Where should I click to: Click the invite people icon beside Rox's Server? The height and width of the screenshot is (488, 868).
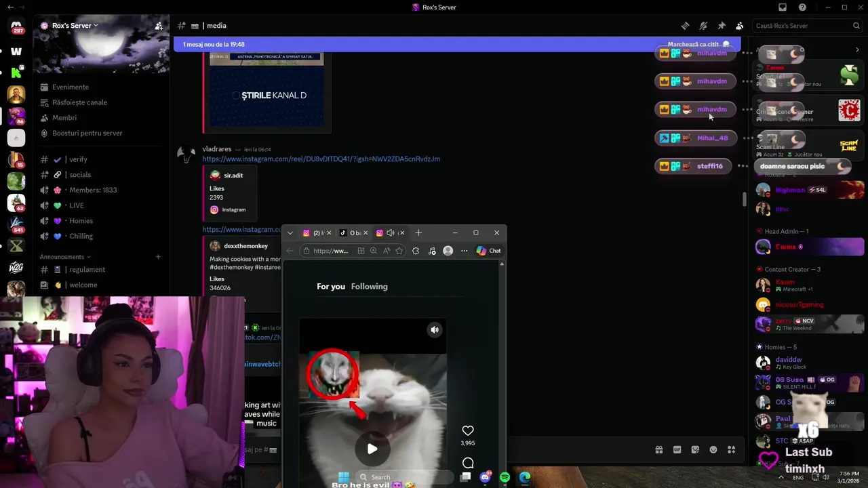pos(159,26)
